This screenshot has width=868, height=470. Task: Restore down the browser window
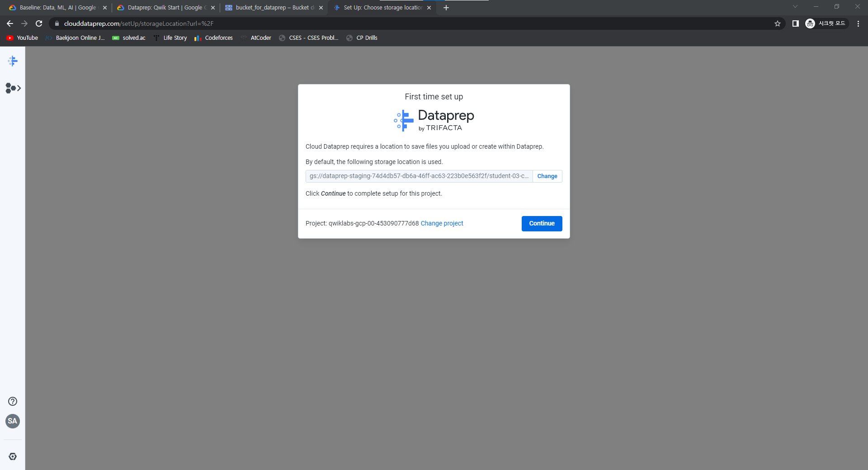[837, 7]
